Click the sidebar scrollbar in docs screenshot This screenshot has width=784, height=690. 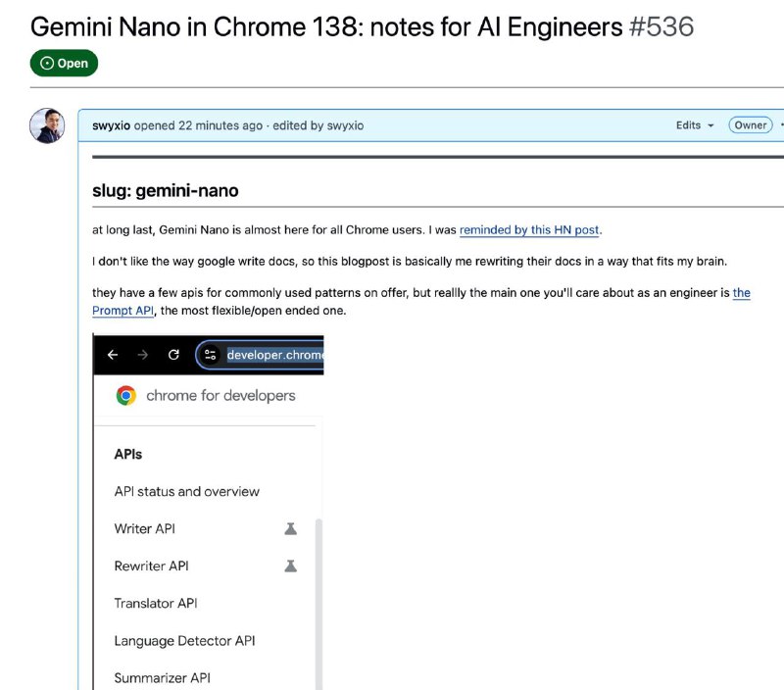[x=318, y=605]
